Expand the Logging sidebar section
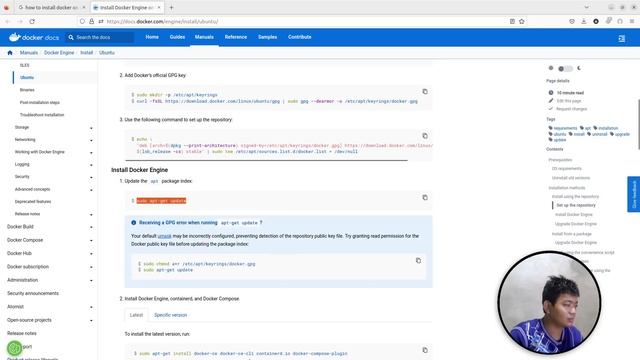The width and height of the screenshot is (640, 360). click(x=91, y=165)
